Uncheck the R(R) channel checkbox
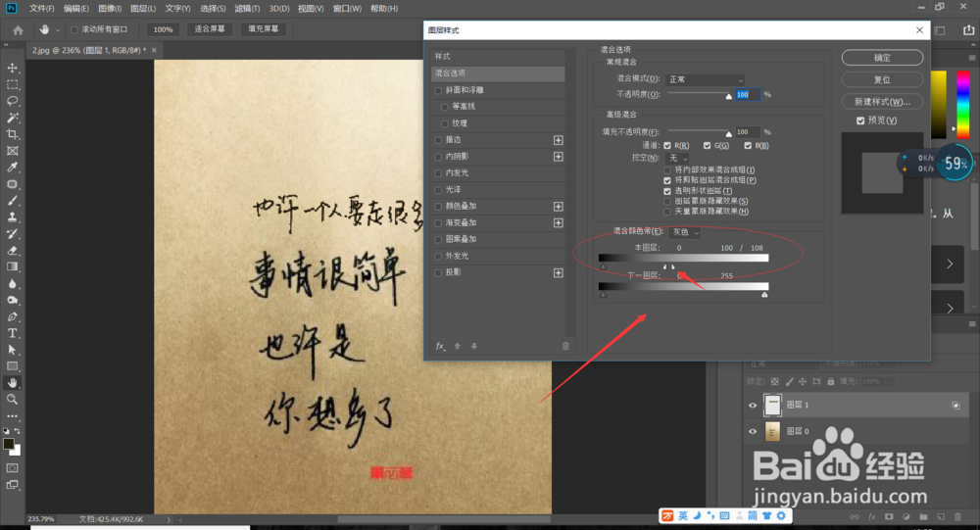Viewport: 980px width, 530px height. 666,146
